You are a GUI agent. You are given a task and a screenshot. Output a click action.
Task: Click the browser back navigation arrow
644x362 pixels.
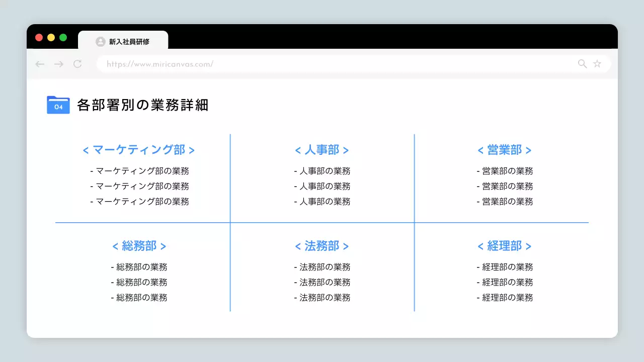(39, 64)
